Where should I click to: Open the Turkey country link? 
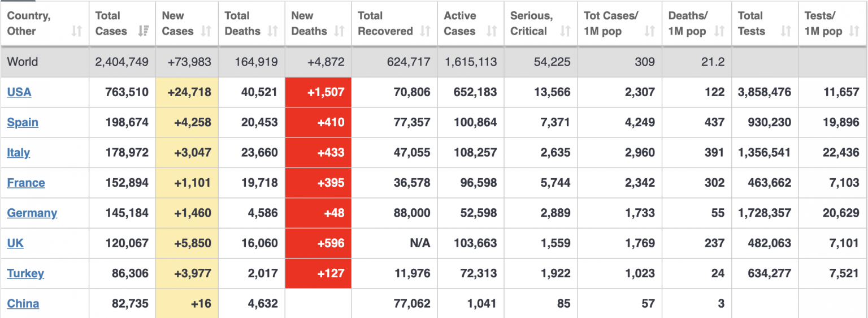pyautogui.click(x=25, y=274)
